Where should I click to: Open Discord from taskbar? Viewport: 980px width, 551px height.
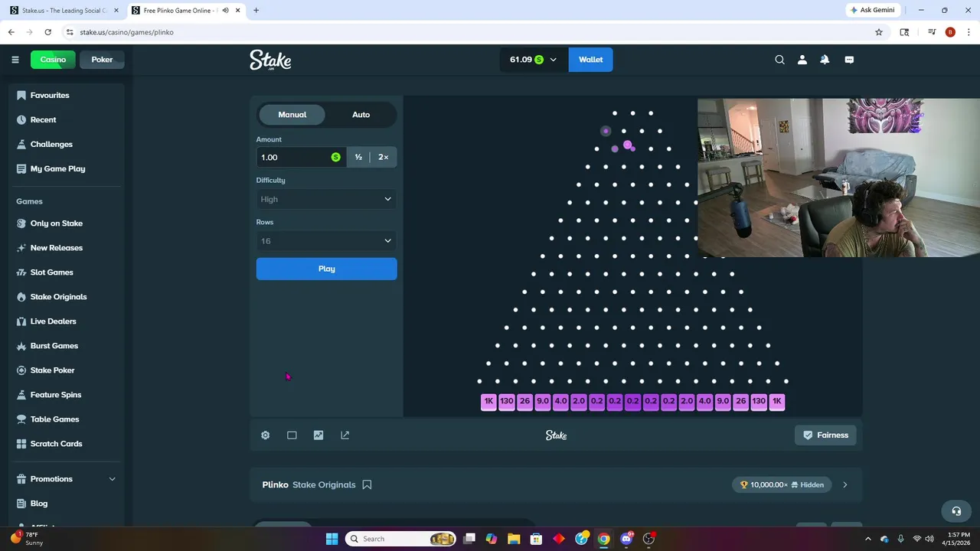pos(626,539)
